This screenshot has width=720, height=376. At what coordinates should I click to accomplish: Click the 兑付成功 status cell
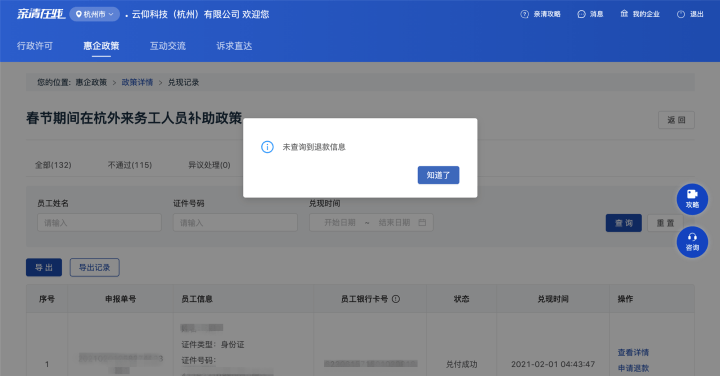click(x=461, y=364)
